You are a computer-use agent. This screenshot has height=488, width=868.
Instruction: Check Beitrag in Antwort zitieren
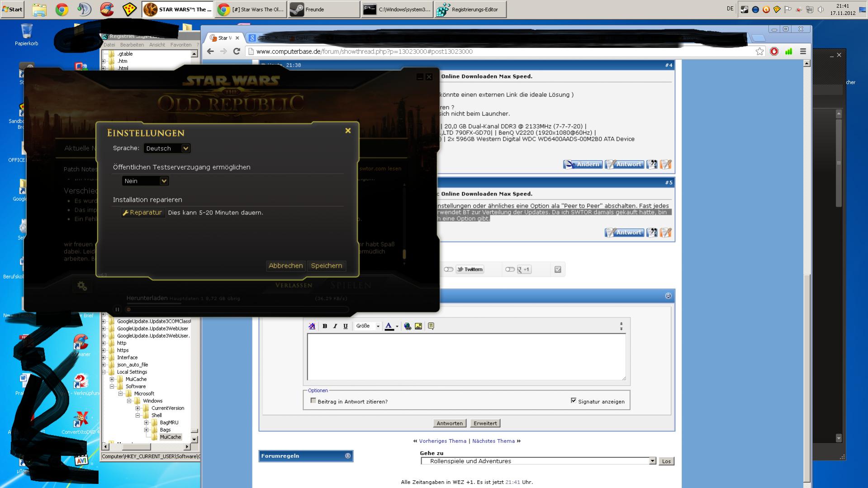click(313, 401)
